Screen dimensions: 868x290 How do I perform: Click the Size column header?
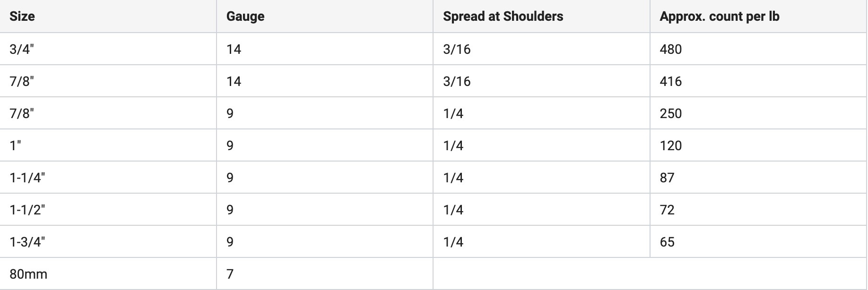(22, 17)
